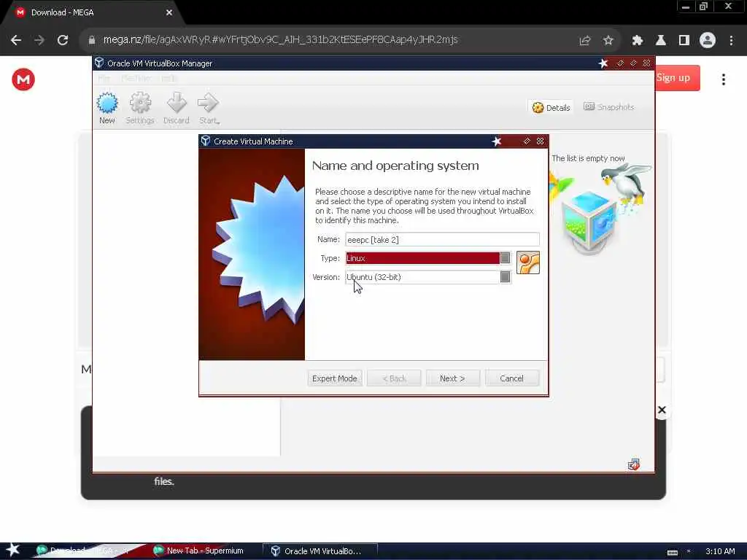
Task: Click the lock icon in address bar
Action: click(92, 41)
